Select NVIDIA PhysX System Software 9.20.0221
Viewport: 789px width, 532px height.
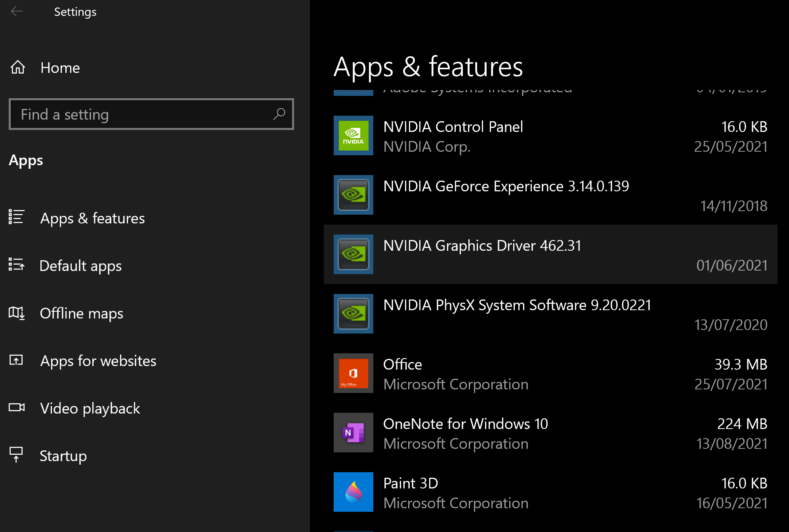click(550, 314)
